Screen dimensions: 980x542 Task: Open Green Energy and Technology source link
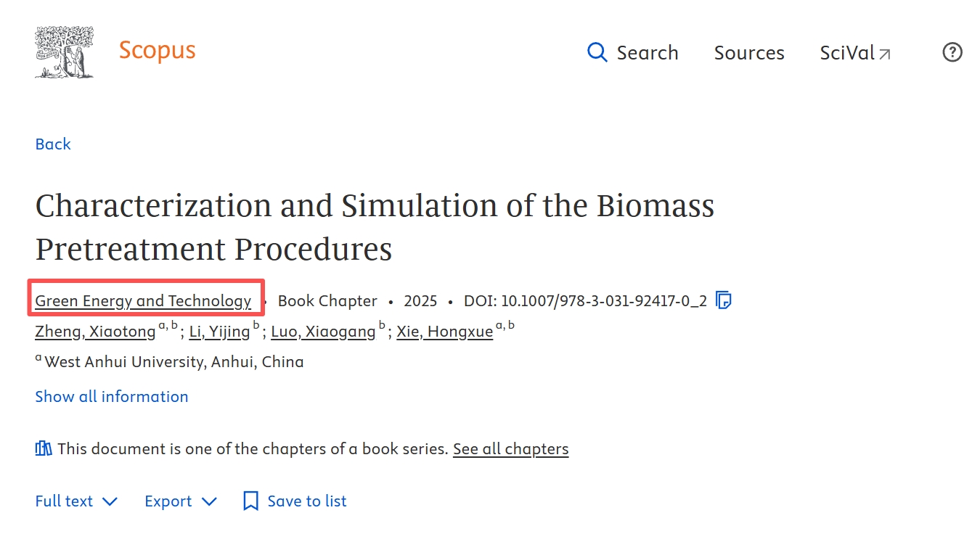pyautogui.click(x=143, y=300)
